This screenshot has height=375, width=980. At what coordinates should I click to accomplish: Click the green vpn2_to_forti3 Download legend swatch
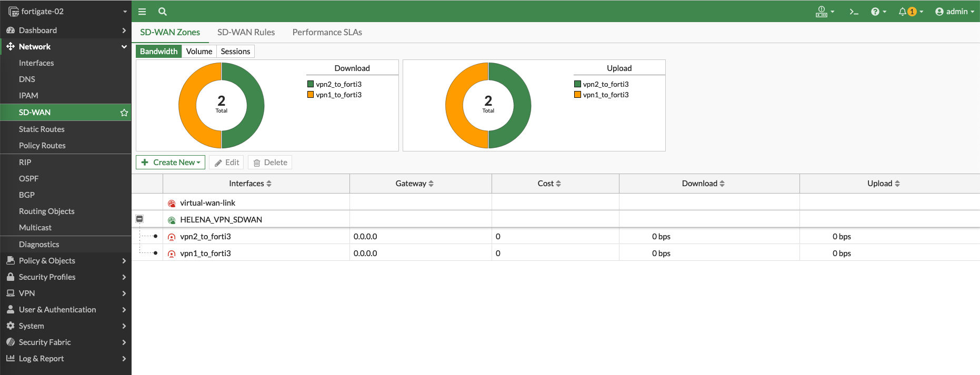coord(311,84)
